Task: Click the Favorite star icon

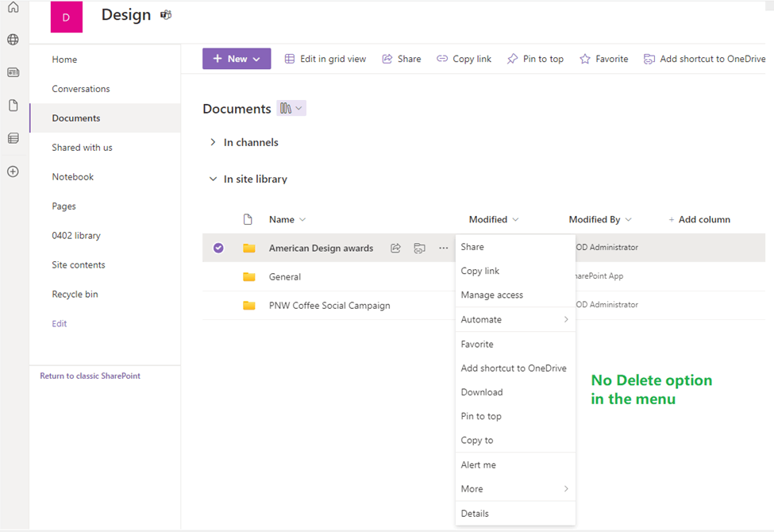Action: [x=585, y=59]
